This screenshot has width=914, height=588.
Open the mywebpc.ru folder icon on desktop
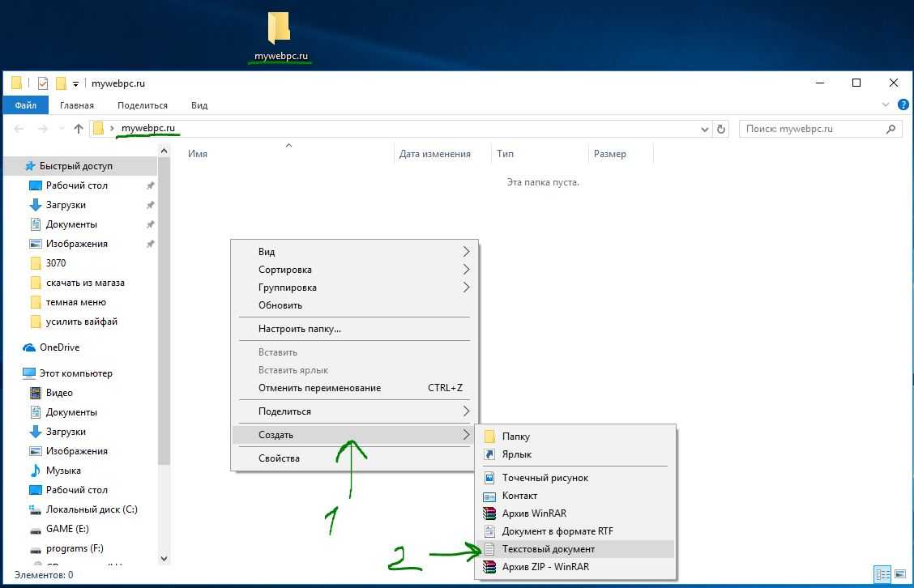point(280,28)
